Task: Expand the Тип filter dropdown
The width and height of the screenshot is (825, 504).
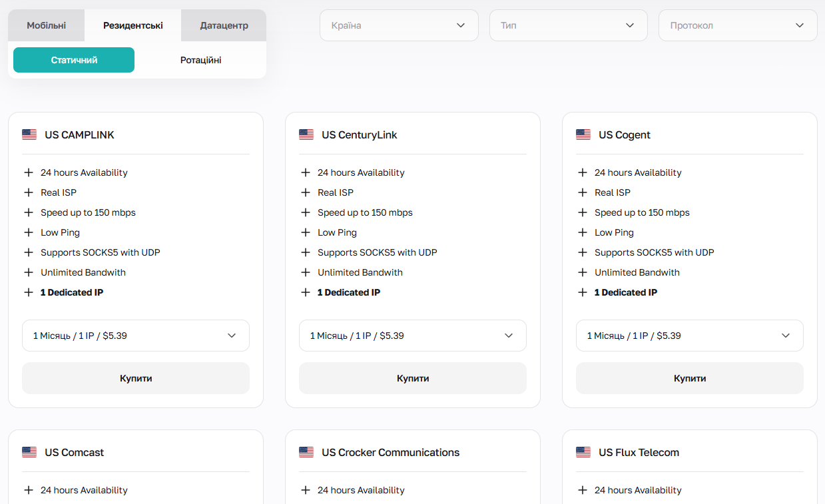Action: coord(568,25)
